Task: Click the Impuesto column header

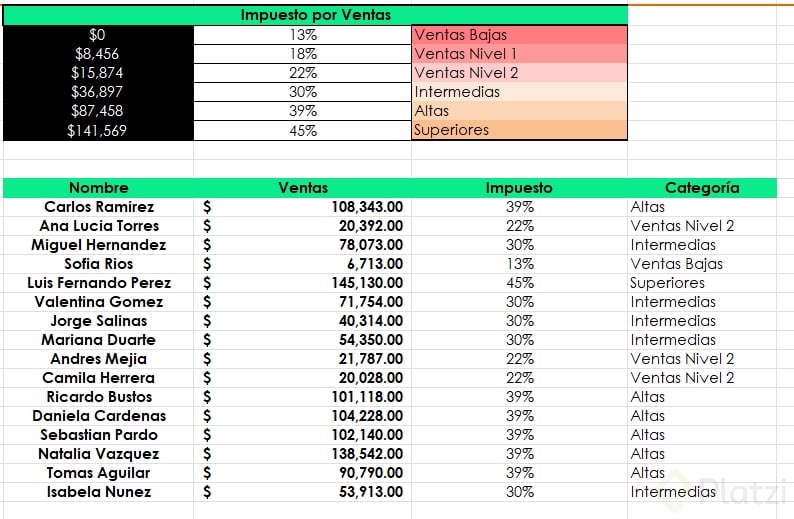Action: coord(518,188)
